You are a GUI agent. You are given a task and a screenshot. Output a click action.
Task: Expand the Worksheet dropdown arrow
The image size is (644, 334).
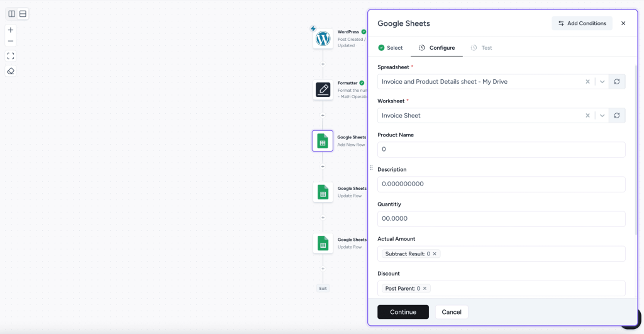(602, 116)
